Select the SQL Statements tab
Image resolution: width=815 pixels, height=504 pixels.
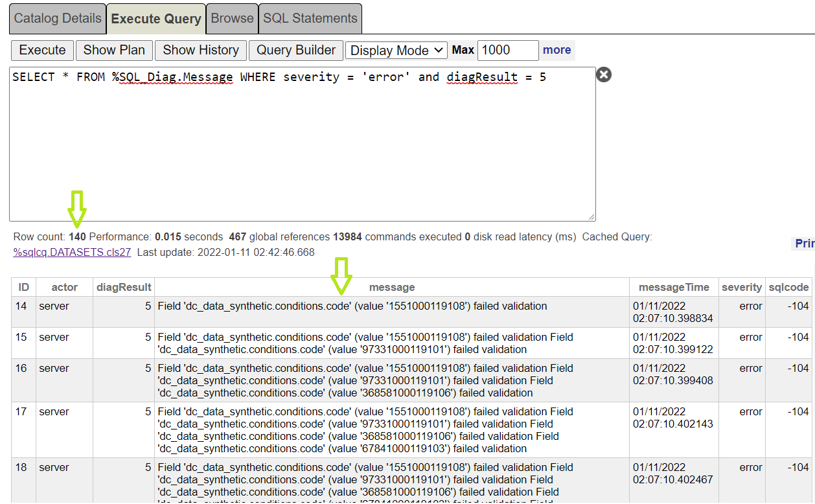pyautogui.click(x=310, y=18)
